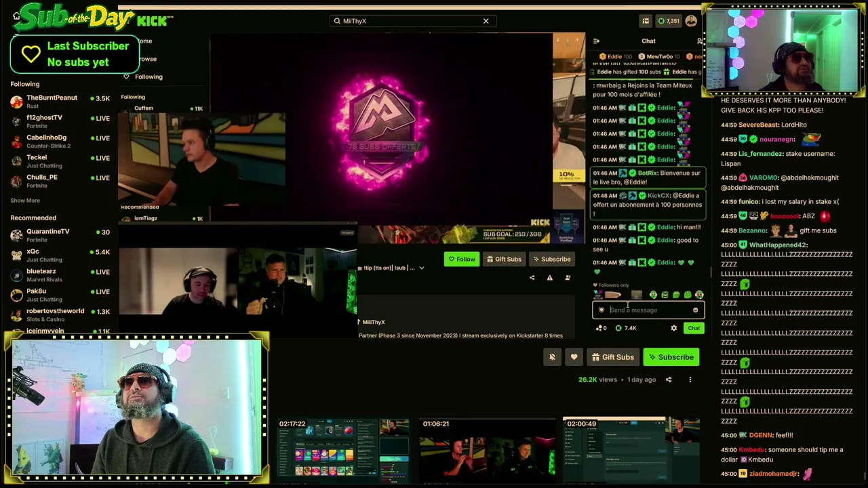Click the Chat header title
This screenshot has height=488, width=868.
[649, 41]
